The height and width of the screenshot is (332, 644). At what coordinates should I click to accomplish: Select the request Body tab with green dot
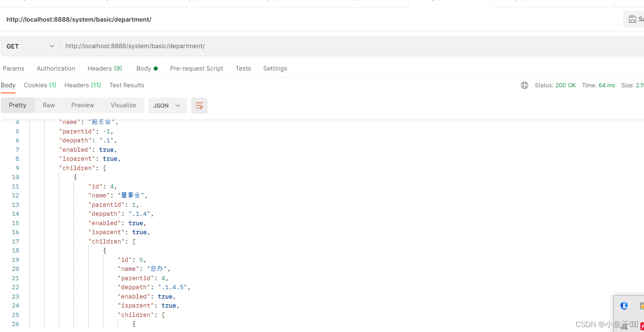[x=147, y=69]
